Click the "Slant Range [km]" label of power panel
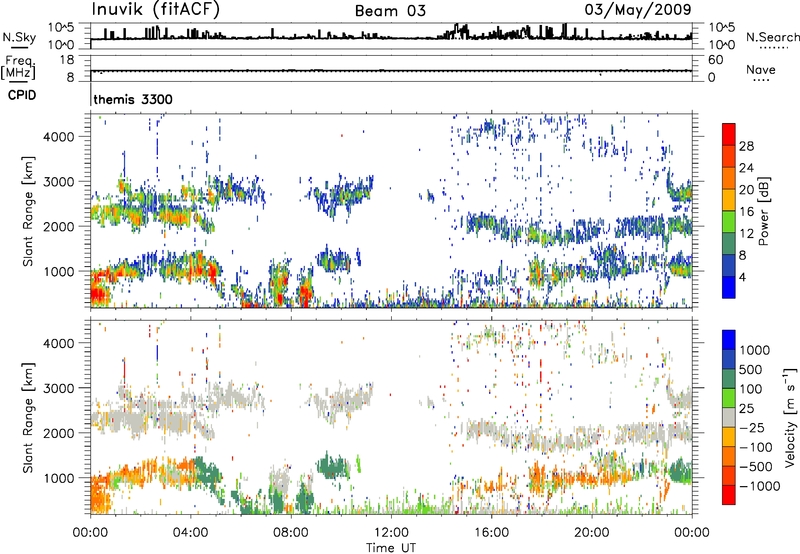The width and height of the screenshot is (800, 554). 28,211
